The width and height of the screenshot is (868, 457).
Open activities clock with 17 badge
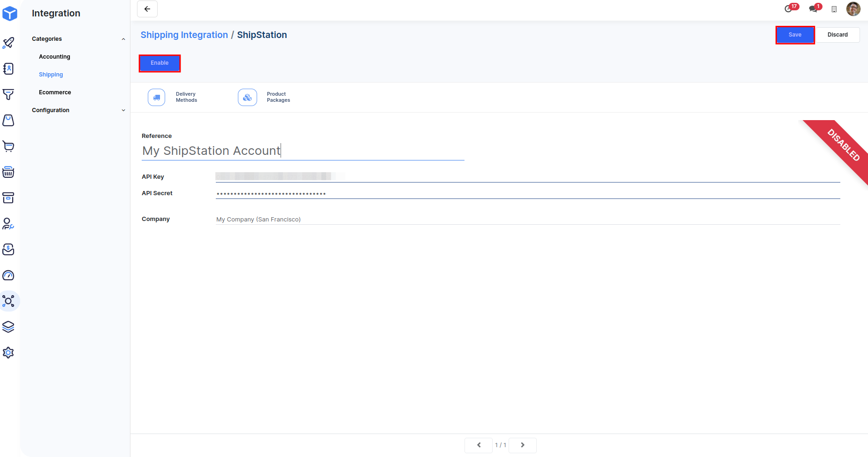click(x=788, y=9)
